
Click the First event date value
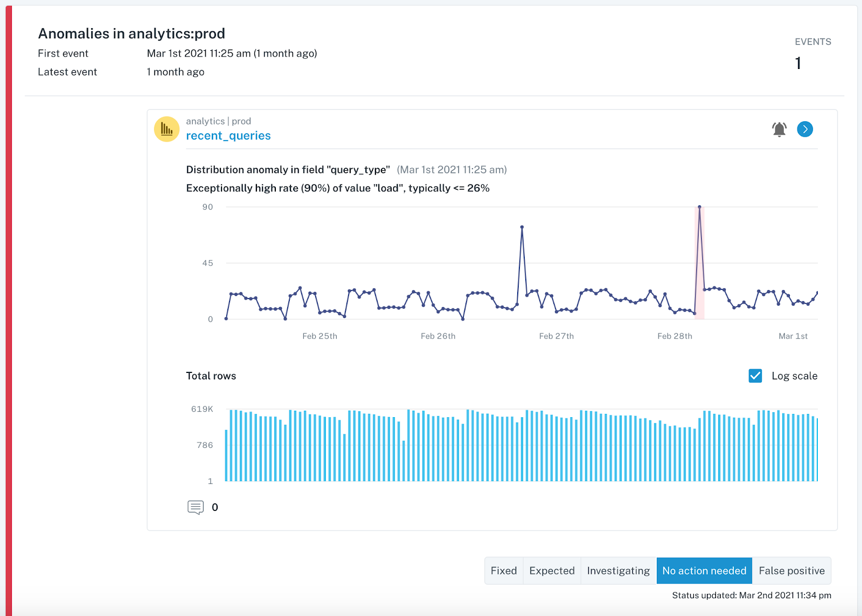tap(232, 53)
